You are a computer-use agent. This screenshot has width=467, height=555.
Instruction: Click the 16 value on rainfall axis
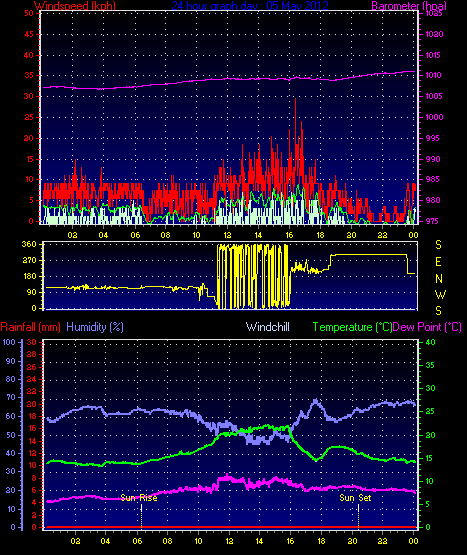click(32, 429)
